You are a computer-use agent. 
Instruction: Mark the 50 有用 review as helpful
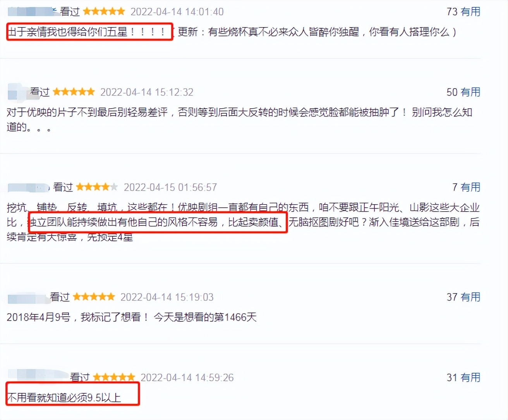click(x=463, y=92)
